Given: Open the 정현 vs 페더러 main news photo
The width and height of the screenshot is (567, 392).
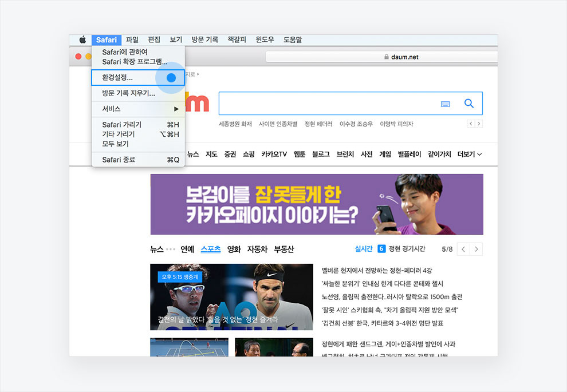Looking at the screenshot, I should point(231,297).
